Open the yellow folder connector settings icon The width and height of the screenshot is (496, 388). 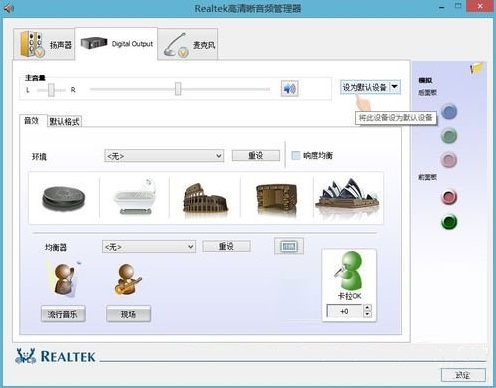(476, 68)
